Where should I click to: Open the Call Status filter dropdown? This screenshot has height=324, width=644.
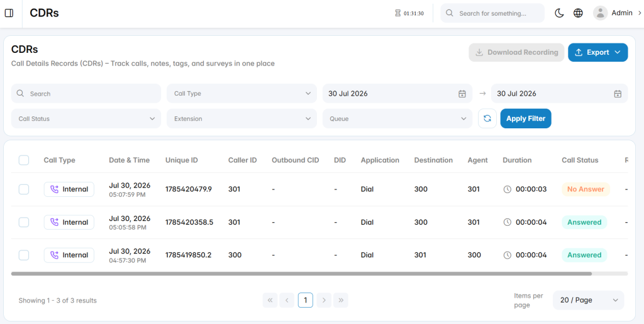86,118
